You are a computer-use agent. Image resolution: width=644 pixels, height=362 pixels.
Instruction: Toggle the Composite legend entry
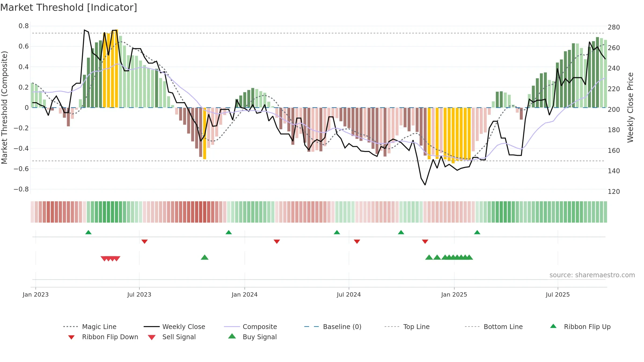click(250, 327)
